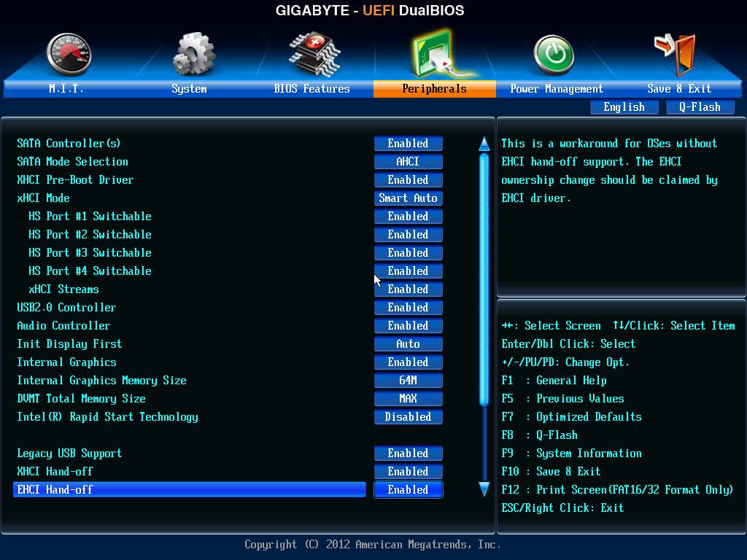Open XHCI Hand-off Enabled option
The image size is (747, 560).
[409, 472]
